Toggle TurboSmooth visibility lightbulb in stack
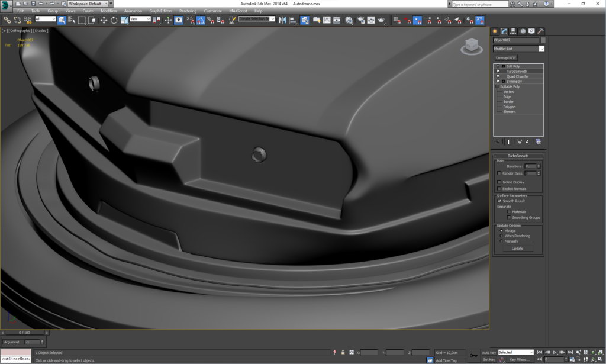This screenshot has width=606, height=364. (x=498, y=72)
